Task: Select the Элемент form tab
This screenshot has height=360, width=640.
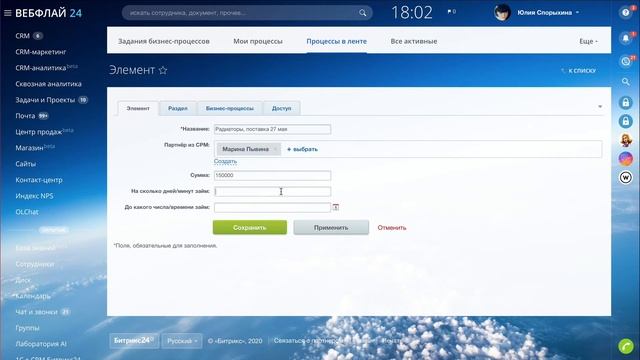Action: point(138,109)
